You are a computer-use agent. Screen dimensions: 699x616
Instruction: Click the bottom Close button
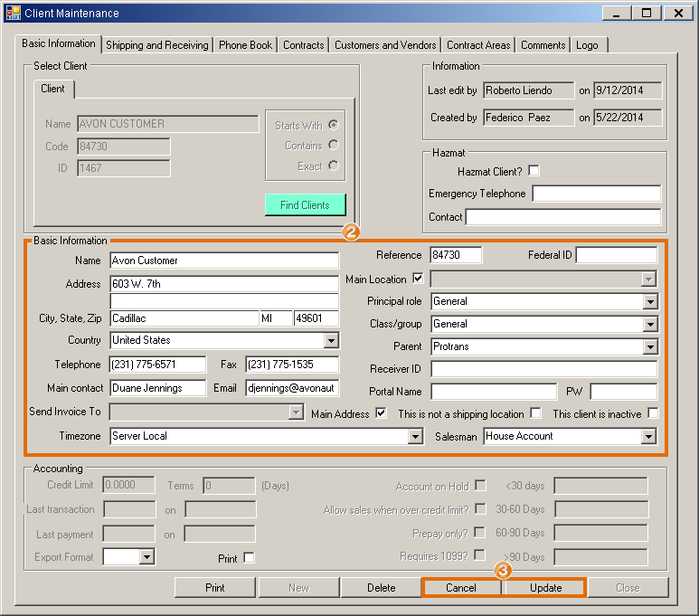(x=628, y=587)
